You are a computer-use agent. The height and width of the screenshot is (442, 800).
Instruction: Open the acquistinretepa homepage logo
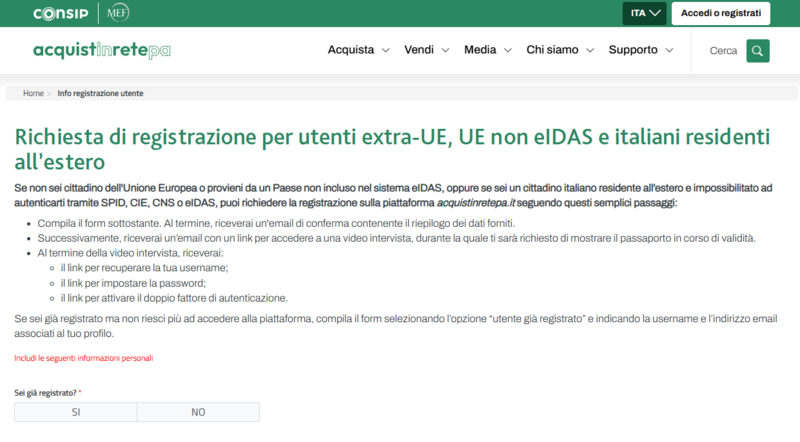point(102,50)
